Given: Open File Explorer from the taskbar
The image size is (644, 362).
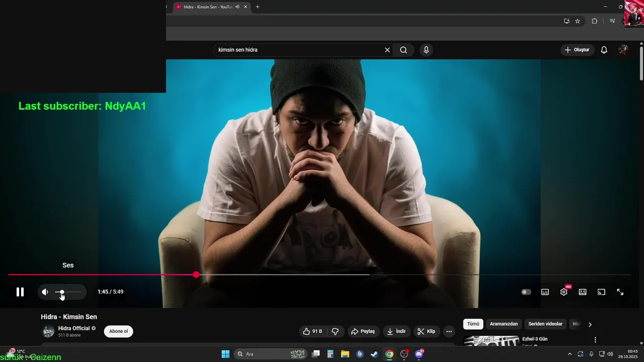Looking at the screenshot, I should tap(345, 354).
